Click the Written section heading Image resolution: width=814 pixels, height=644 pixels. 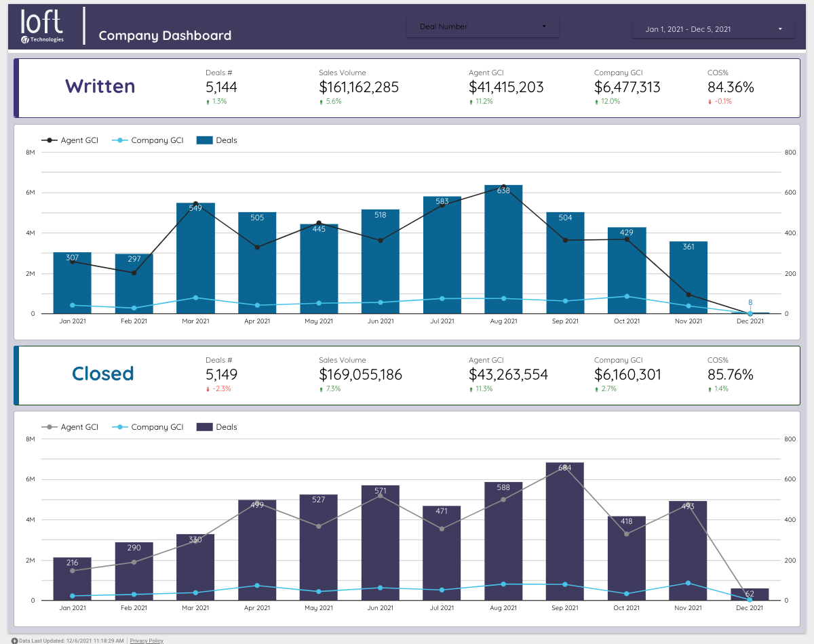click(100, 86)
